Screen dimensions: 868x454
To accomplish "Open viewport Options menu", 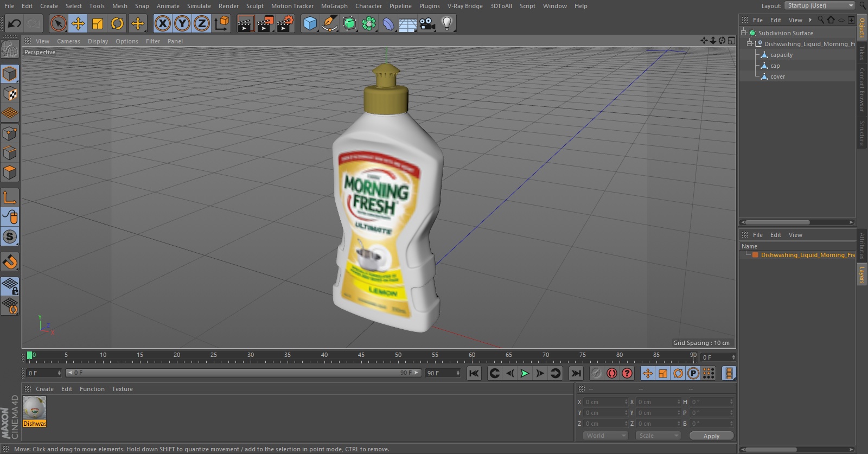I will tap(127, 41).
